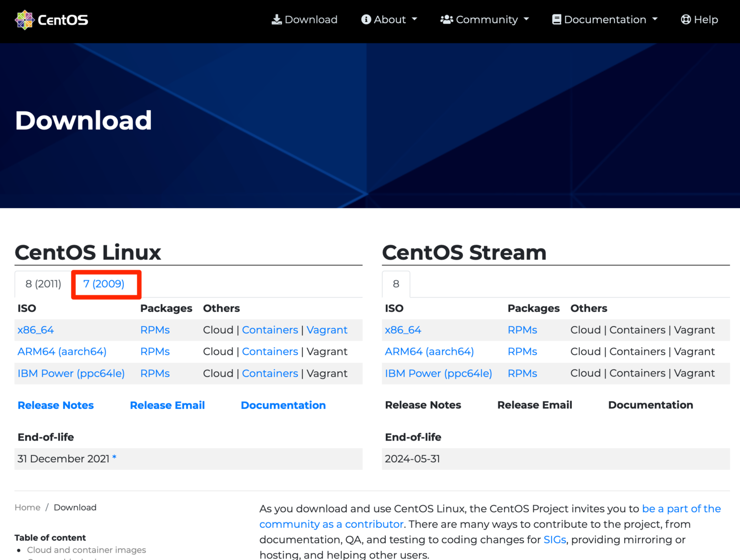The width and height of the screenshot is (740, 560).
Task: Open RPMs in CentOS Linux IBM Power row
Action: pyautogui.click(x=155, y=374)
